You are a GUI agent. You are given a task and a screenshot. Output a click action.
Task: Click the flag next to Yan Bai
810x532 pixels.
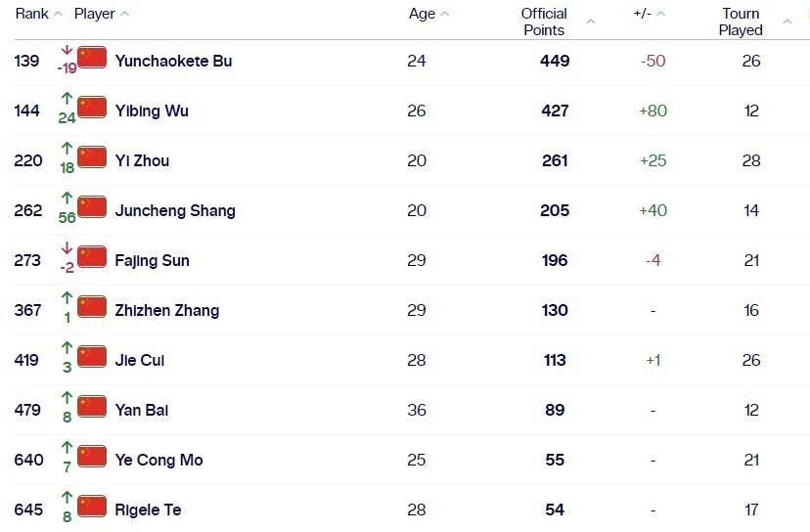click(92, 407)
